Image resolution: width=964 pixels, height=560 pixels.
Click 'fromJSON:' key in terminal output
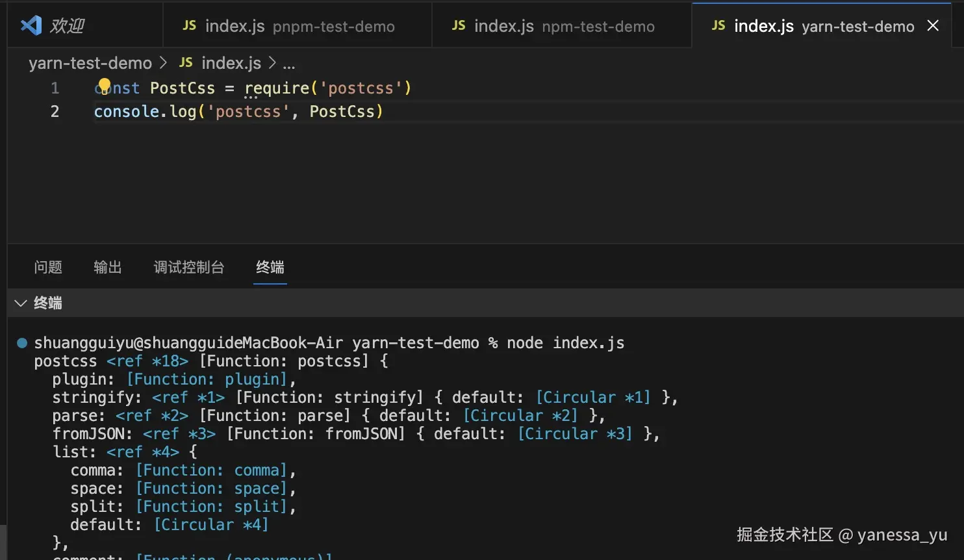pyautogui.click(x=93, y=434)
